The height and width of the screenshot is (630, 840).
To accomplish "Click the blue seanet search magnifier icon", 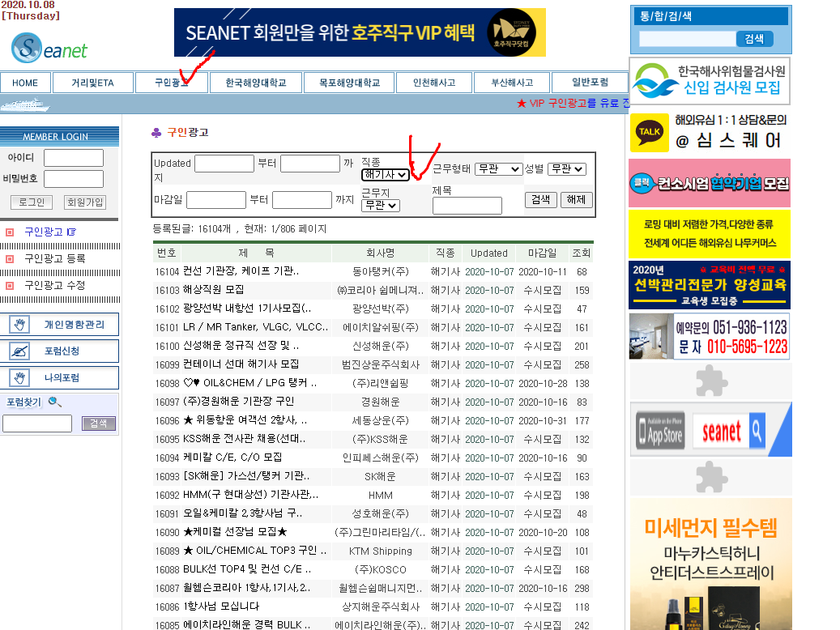I will click(x=757, y=430).
